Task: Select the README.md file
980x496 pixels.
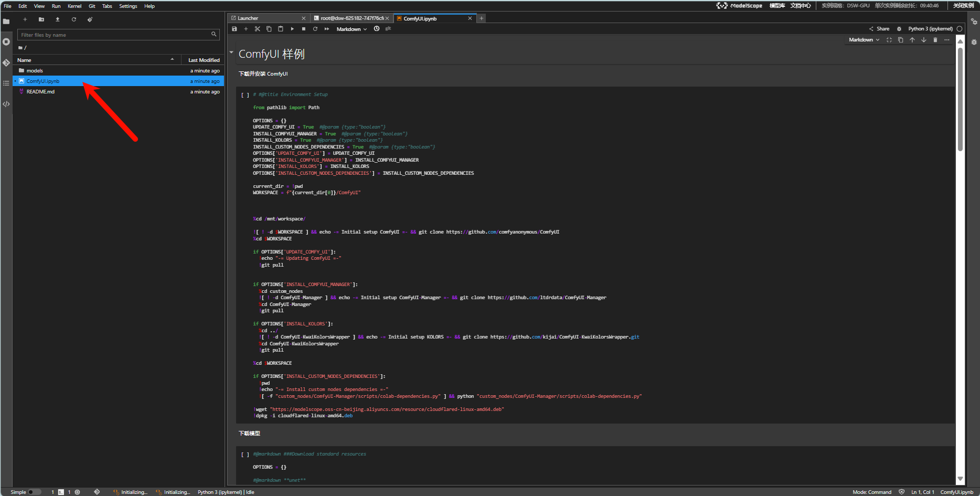Action: [x=119, y=91]
